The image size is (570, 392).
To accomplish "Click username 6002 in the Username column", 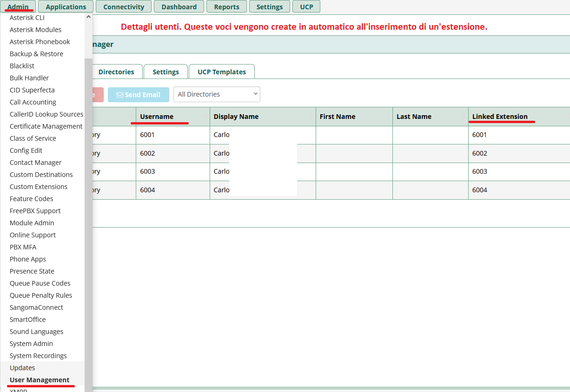I will point(147,153).
